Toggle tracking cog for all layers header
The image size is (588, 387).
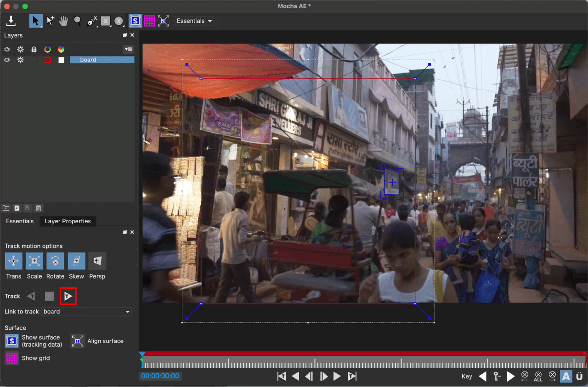tap(20, 50)
